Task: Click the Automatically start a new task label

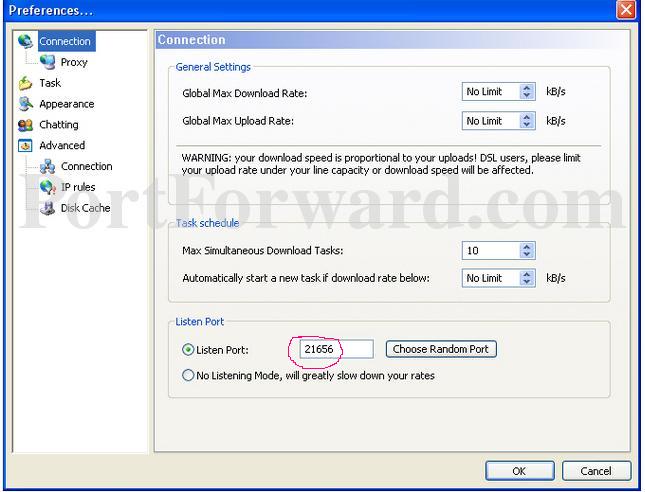Action: (306, 278)
